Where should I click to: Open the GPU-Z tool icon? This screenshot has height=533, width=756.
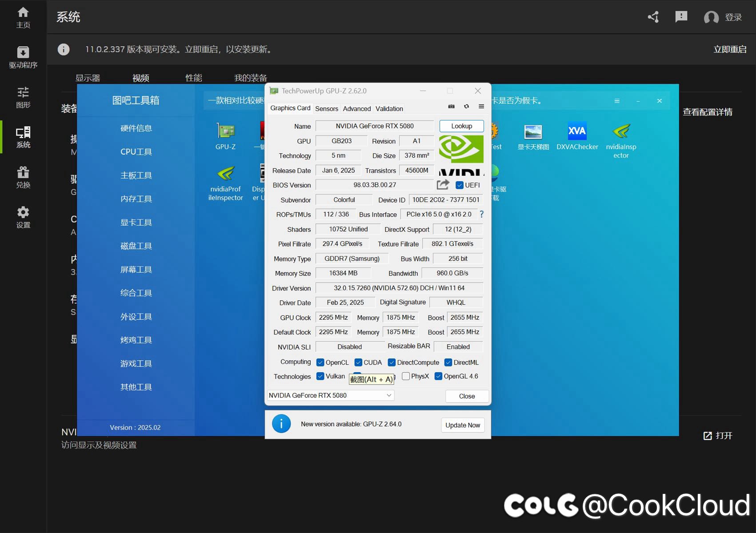click(x=225, y=136)
